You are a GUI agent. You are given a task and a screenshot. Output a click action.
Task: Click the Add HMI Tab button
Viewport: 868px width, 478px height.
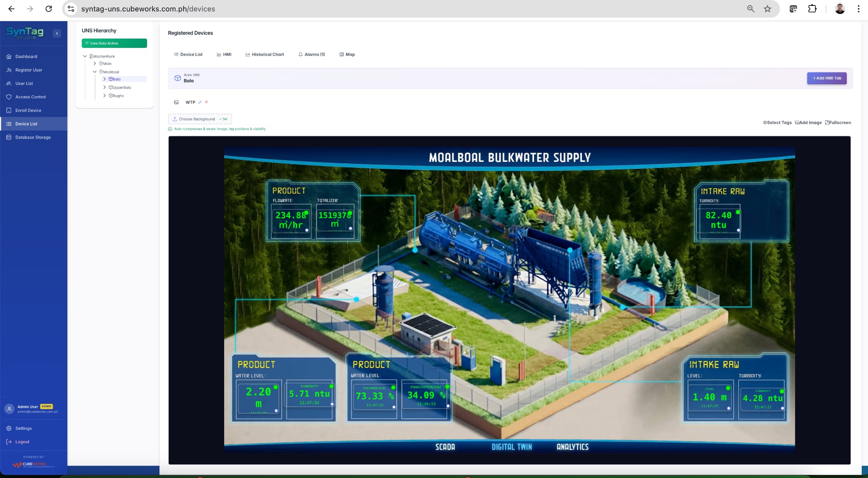point(826,78)
